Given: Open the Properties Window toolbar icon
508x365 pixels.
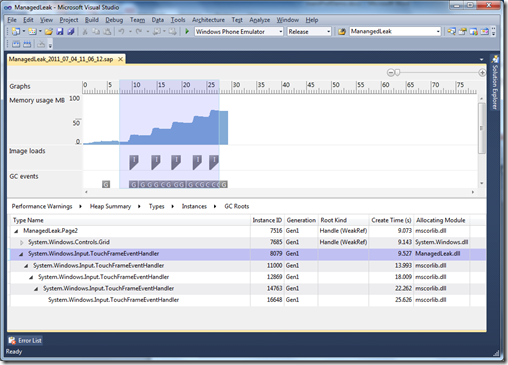Looking at the screenshot, I should pyautogui.click(x=463, y=32).
